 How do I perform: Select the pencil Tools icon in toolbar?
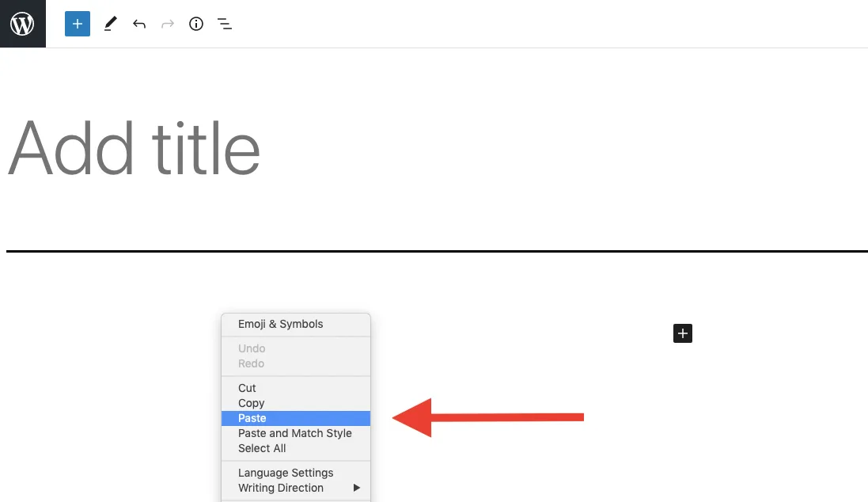[x=111, y=24]
